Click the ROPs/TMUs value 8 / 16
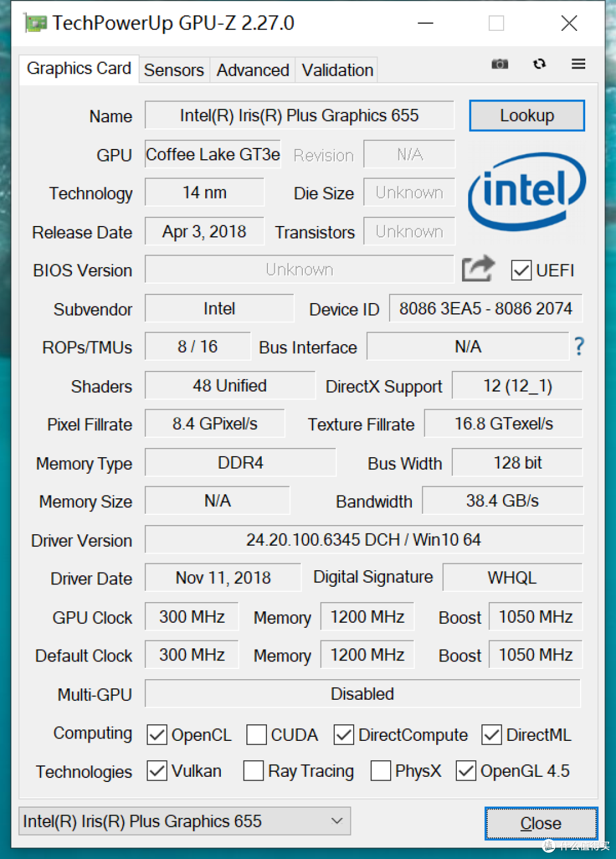The width and height of the screenshot is (616, 859). [198, 346]
